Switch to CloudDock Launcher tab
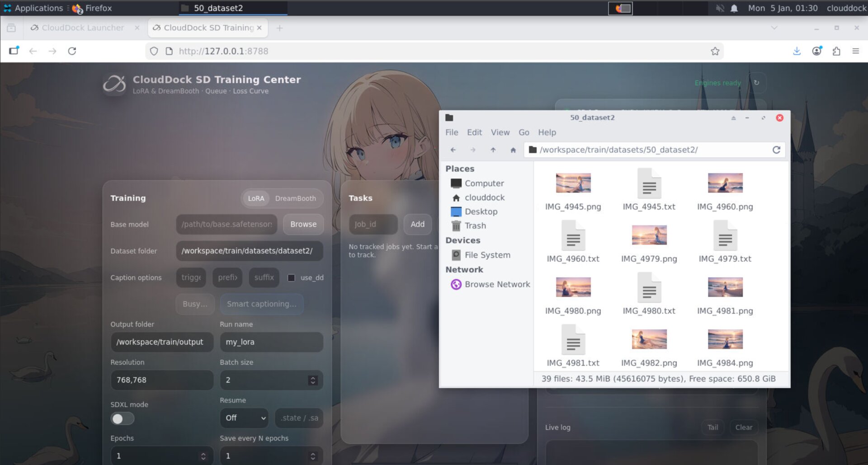The image size is (868, 465). point(83,28)
